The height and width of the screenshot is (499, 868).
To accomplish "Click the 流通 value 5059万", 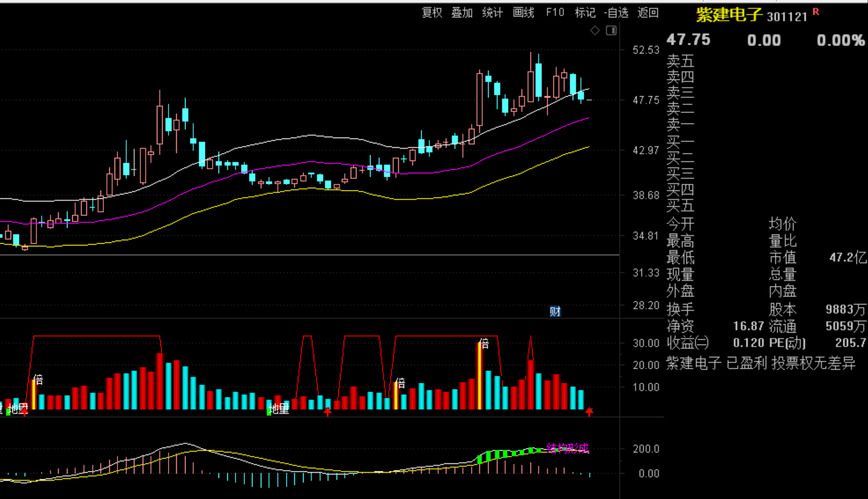I will coord(846,326).
